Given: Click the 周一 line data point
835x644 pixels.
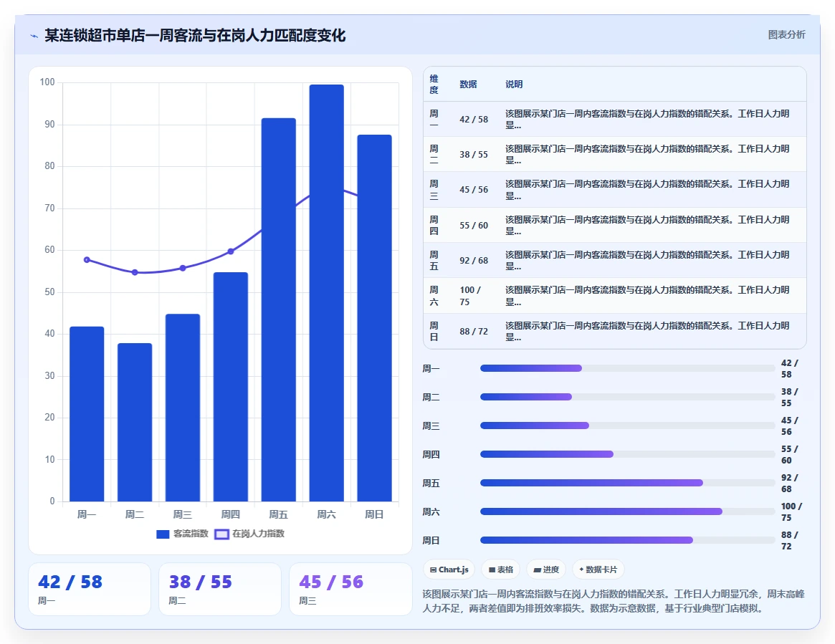Looking at the screenshot, I should coord(87,260).
